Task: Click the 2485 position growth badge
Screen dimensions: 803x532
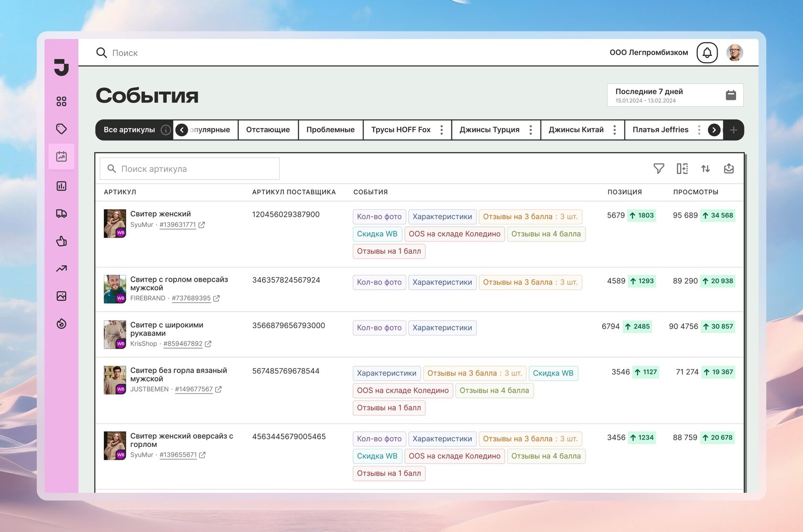Action: pyautogui.click(x=638, y=327)
